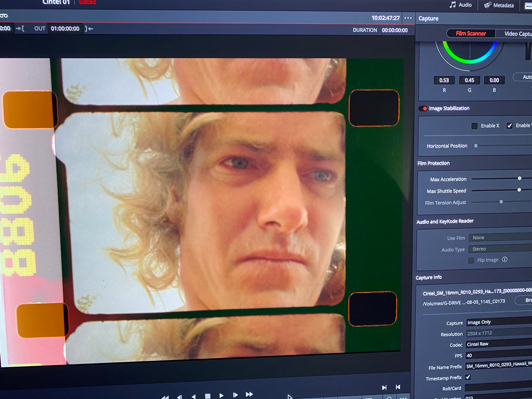Click the FPS field showing 40
532x399 pixels.
coord(498,355)
